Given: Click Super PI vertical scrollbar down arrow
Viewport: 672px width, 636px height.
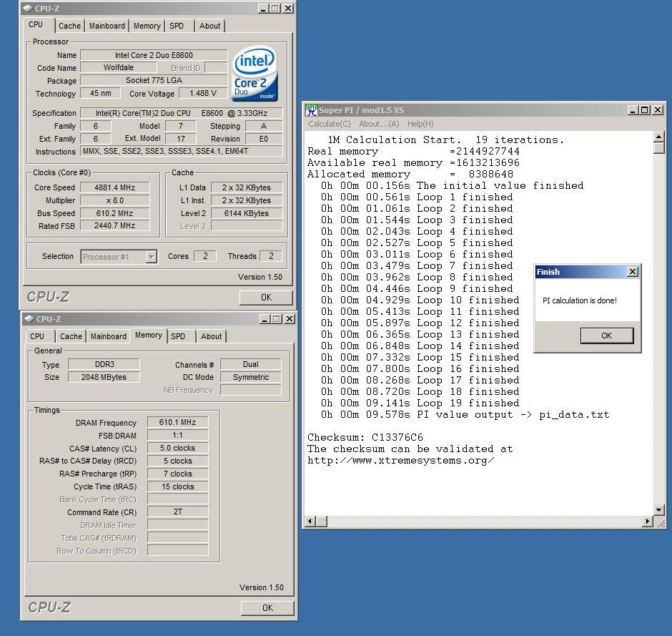Looking at the screenshot, I should point(659,510).
